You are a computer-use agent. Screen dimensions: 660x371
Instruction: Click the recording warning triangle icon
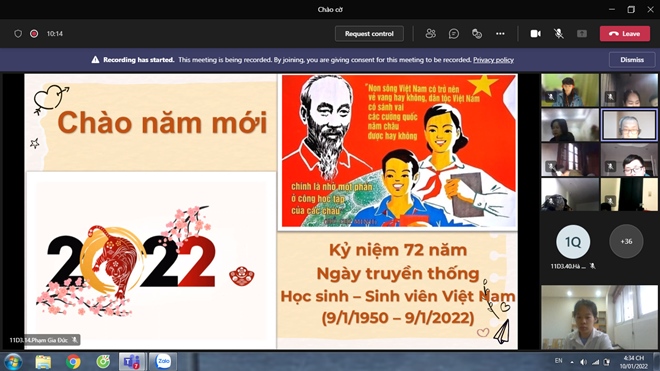point(96,60)
